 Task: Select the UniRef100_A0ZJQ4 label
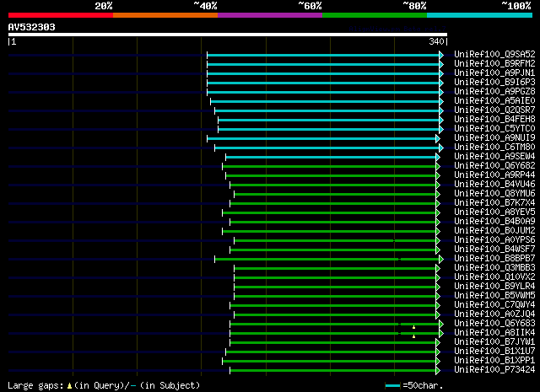[494, 314]
